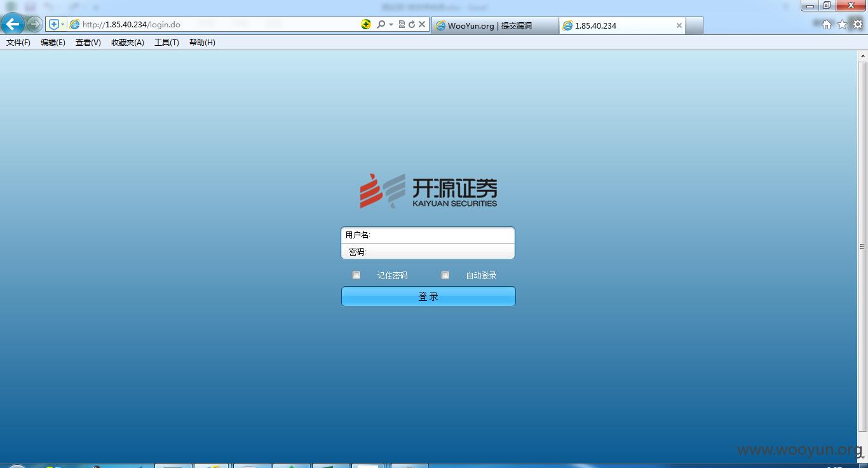This screenshot has height=468, width=868.
Task: Click the 记住密码 label text
Action: pyautogui.click(x=392, y=275)
